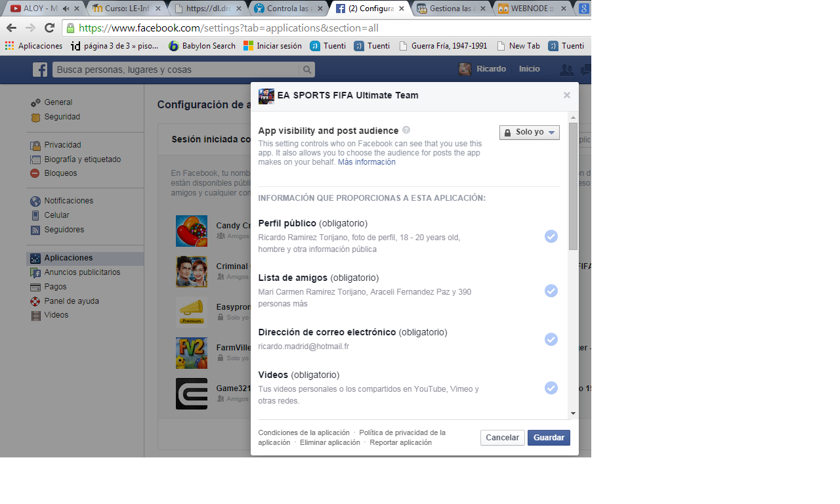
Task: Click the Pagos card icon
Action: pos(35,287)
